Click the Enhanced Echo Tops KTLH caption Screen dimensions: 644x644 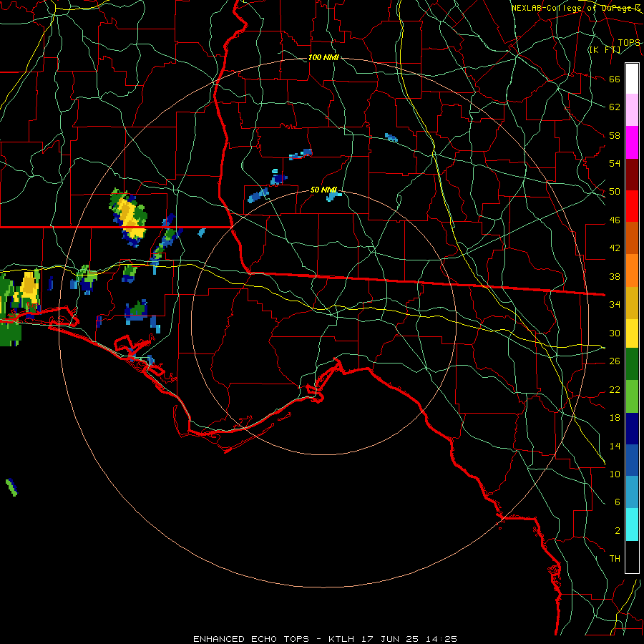pyautogui.click(x=325, y=639)
